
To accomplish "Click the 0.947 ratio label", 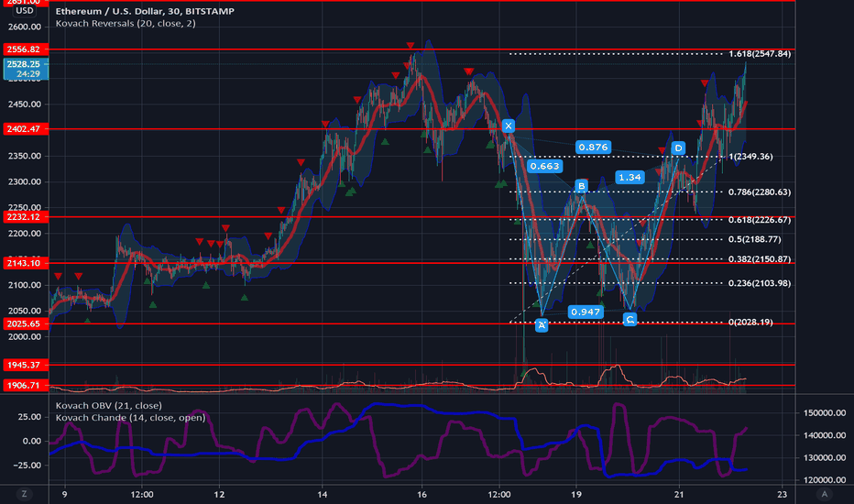I will pyautogui.click(x=586, y=312).
